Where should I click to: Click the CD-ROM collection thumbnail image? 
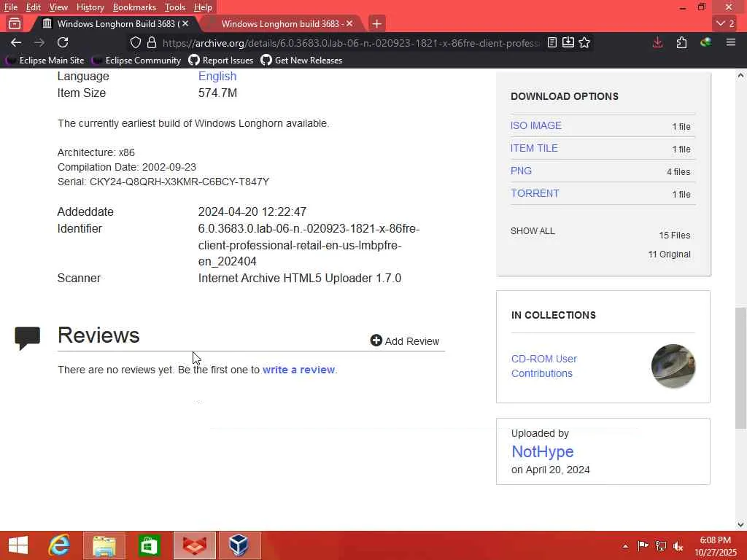click(673, 366)
